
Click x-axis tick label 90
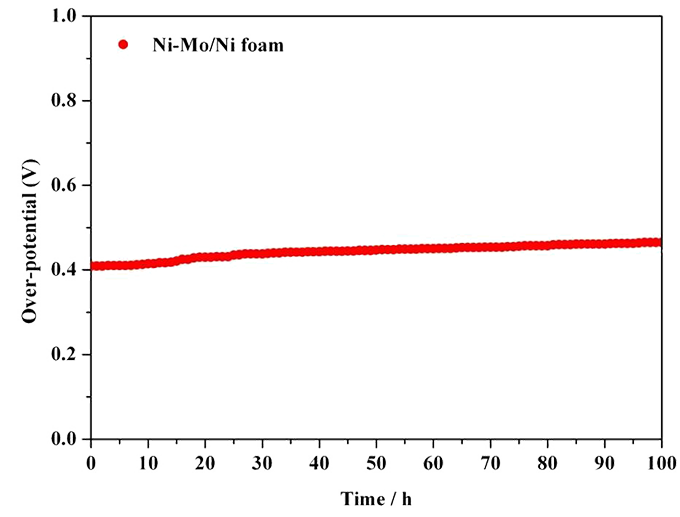(x=605, y=463)
